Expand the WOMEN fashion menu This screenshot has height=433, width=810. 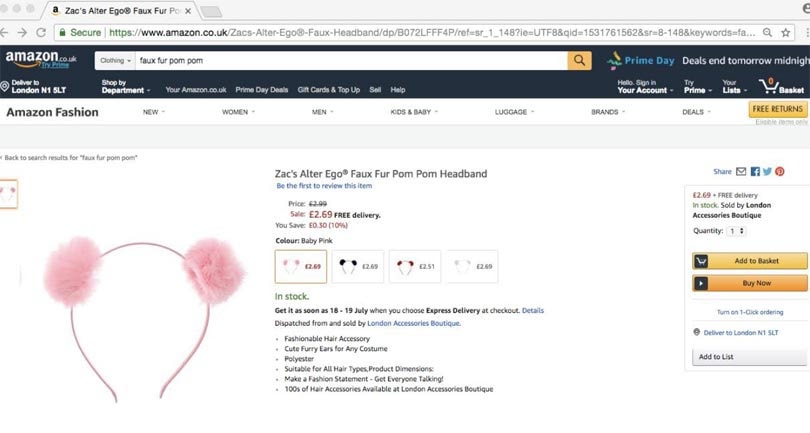[x=238, y=112]
